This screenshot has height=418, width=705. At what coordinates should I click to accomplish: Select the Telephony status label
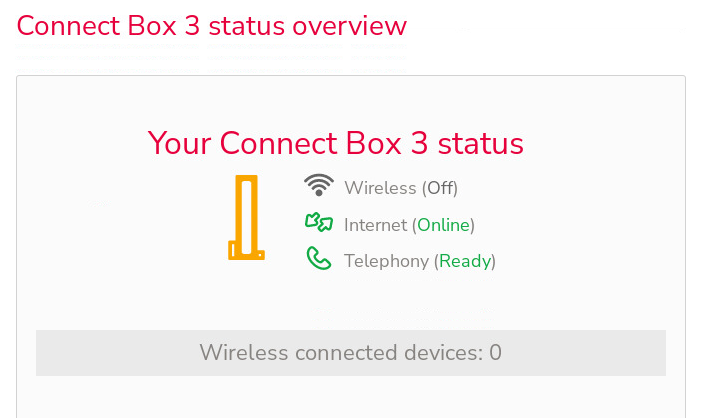[x=387, y=261]
